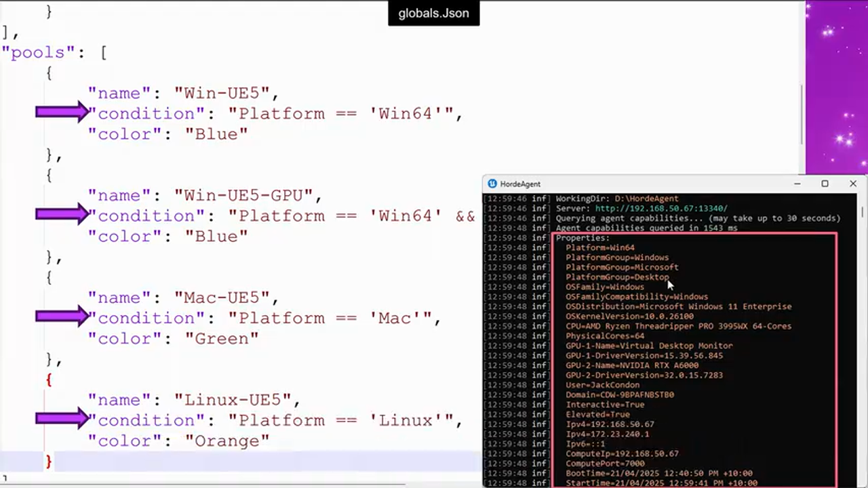The height and width of the screenshot is (488, 868).
Task: Click the "Orange" color value
Action: click(x=227, y=441)
